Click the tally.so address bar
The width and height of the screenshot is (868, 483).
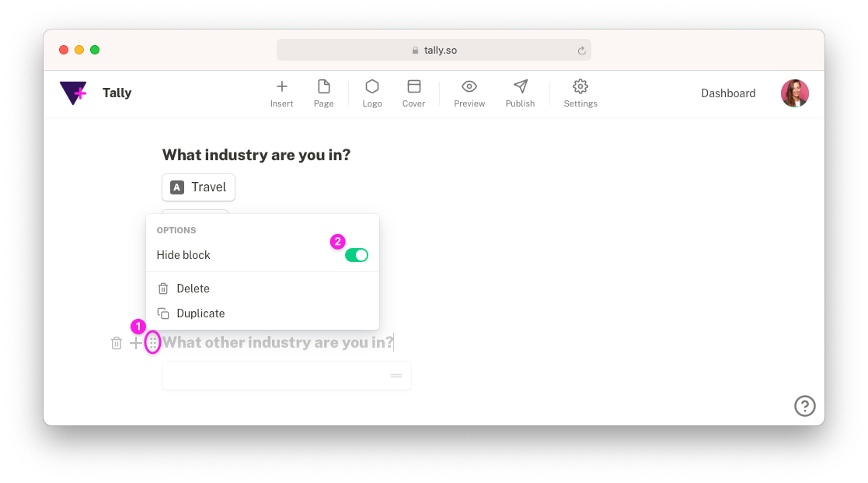coord(434,50)
